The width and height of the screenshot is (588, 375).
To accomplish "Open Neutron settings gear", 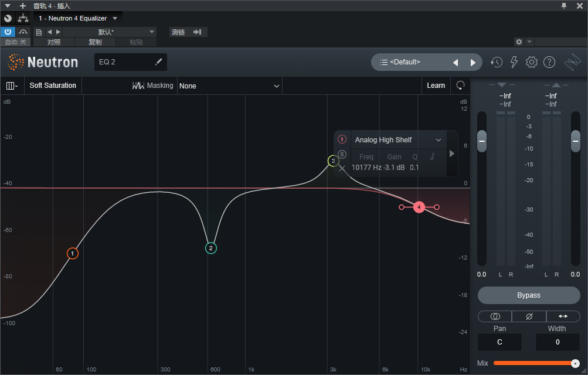I will [x=531, y=62].
